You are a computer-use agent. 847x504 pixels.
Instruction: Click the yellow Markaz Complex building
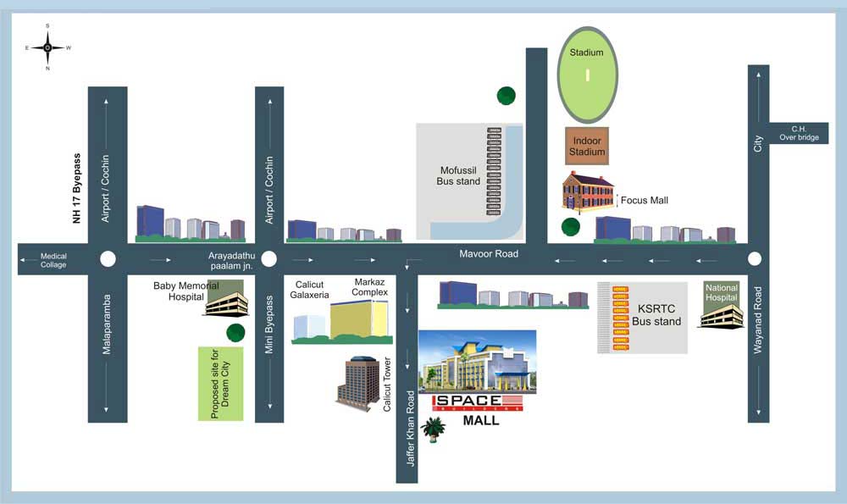[x=360, y=320]
